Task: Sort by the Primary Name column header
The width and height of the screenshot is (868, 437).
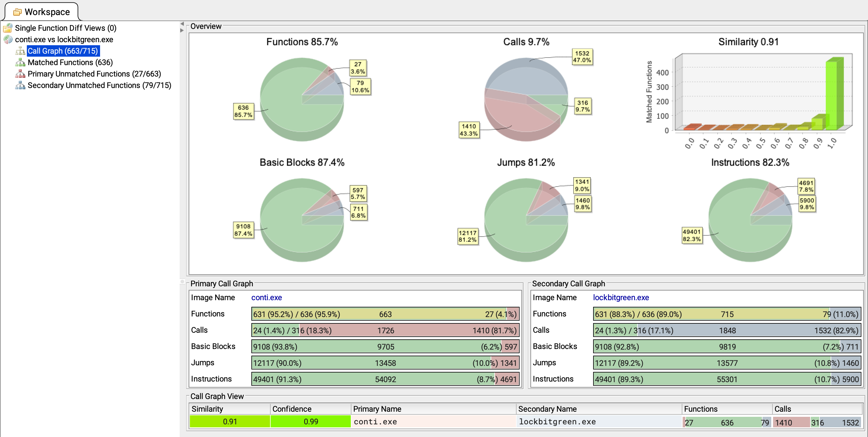Action: point(434,409)
